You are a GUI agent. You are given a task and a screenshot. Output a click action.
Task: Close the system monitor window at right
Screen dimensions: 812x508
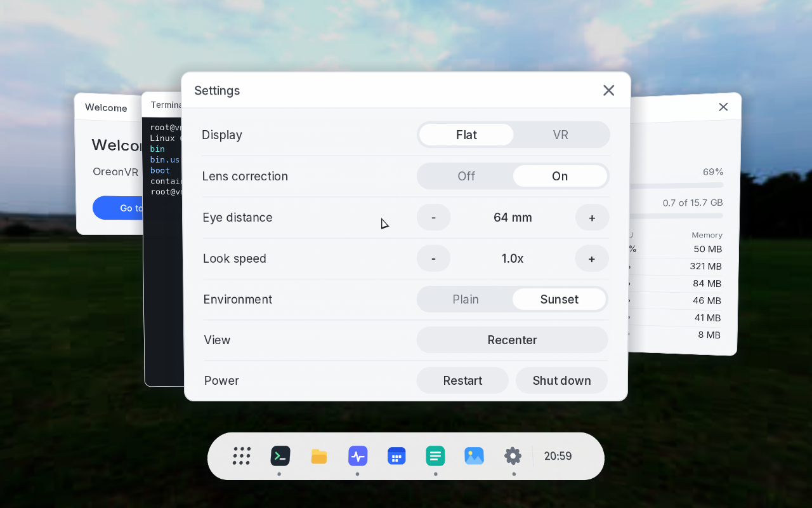click(723, 107)
